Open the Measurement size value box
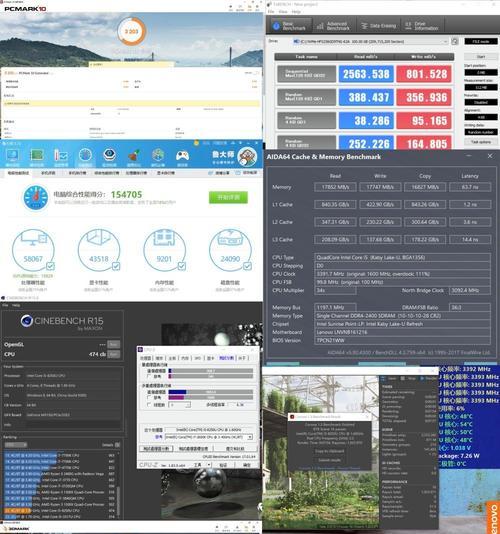 (481, 88)
